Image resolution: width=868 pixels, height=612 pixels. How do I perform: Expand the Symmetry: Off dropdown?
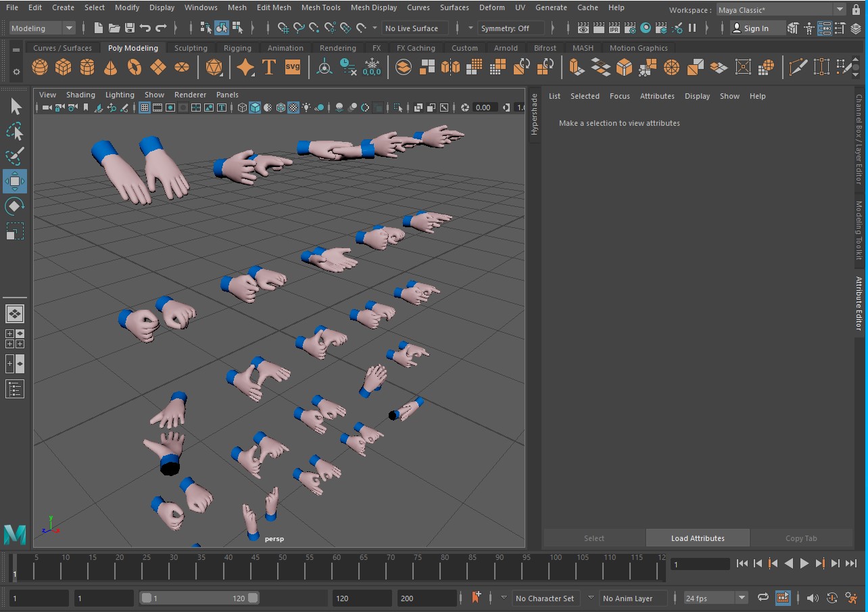coord(511,28)
